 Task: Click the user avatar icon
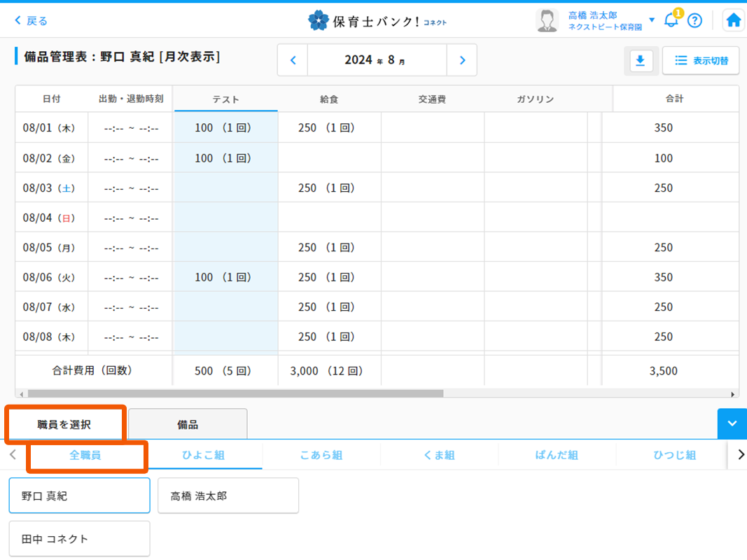[x=547, y=20]
